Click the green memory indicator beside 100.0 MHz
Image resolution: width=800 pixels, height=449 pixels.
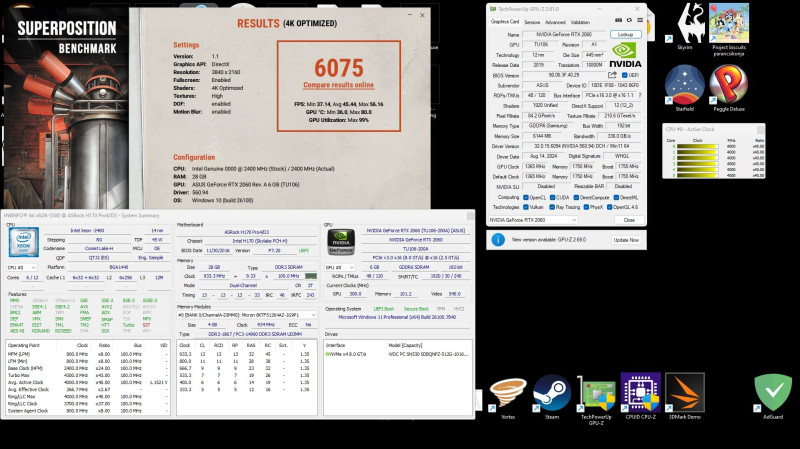(311, 276)
